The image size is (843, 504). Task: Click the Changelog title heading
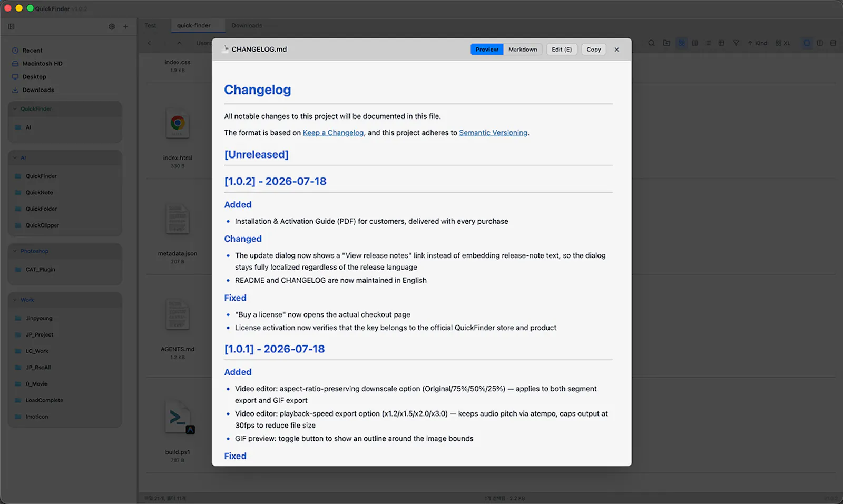[x=258, y=90]
